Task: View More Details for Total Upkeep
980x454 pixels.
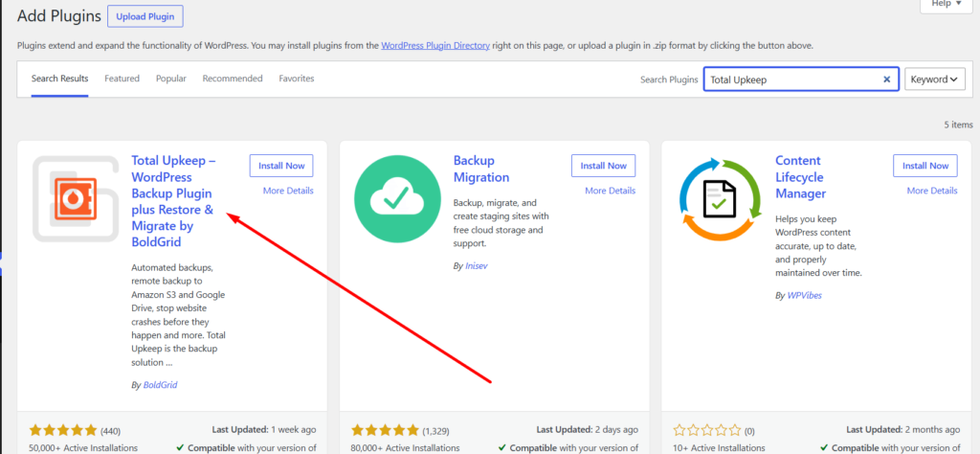Action: pos(288,191)
